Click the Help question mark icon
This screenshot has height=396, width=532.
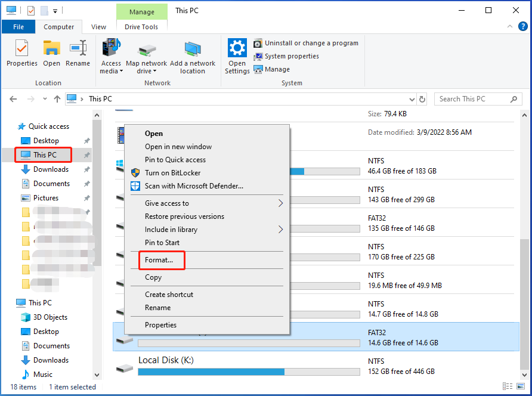tap(523, 26)
